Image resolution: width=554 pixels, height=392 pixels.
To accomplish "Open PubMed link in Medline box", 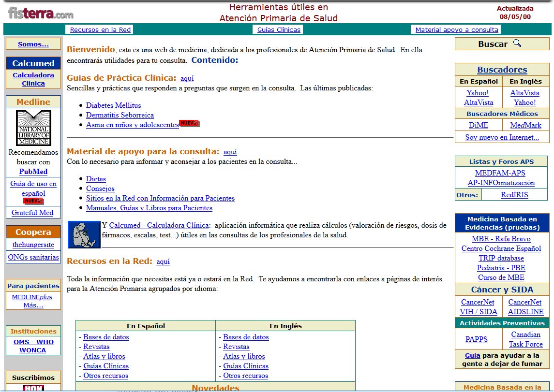I will (33, 172).
